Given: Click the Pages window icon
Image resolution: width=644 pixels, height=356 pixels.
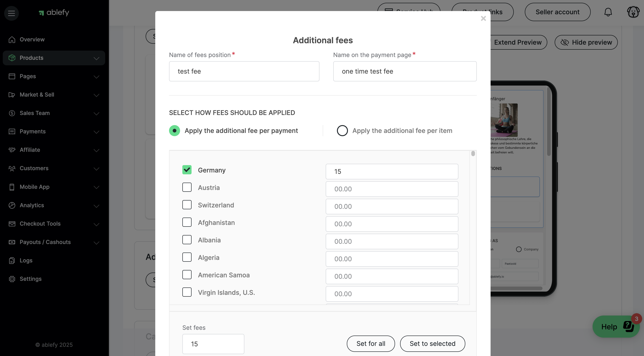Looking at the screenshot, I should tap(12, 76).
